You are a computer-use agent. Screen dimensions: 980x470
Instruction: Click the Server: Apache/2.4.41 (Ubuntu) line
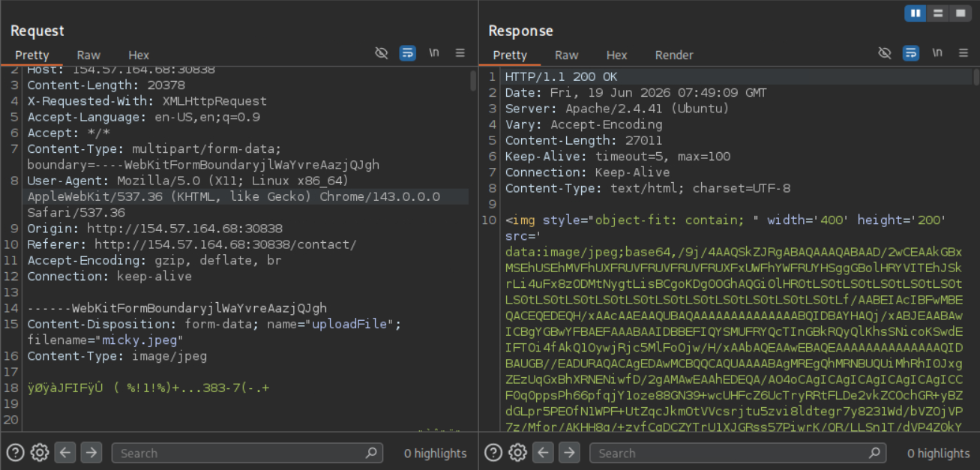tap(617, 109)
